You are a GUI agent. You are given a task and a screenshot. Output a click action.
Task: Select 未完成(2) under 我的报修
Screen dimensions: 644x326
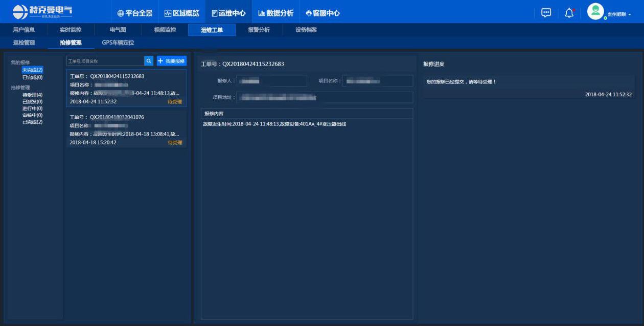[32, 70]
